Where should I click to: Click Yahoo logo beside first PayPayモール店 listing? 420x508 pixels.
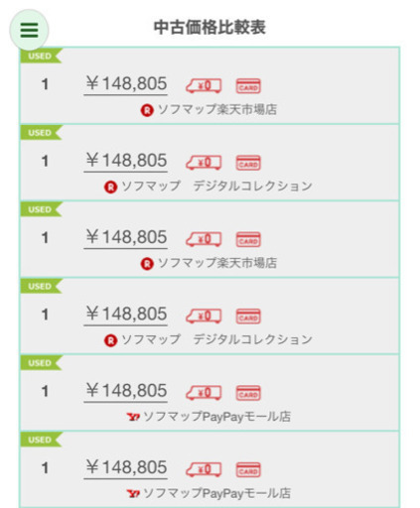pos(133,417)
